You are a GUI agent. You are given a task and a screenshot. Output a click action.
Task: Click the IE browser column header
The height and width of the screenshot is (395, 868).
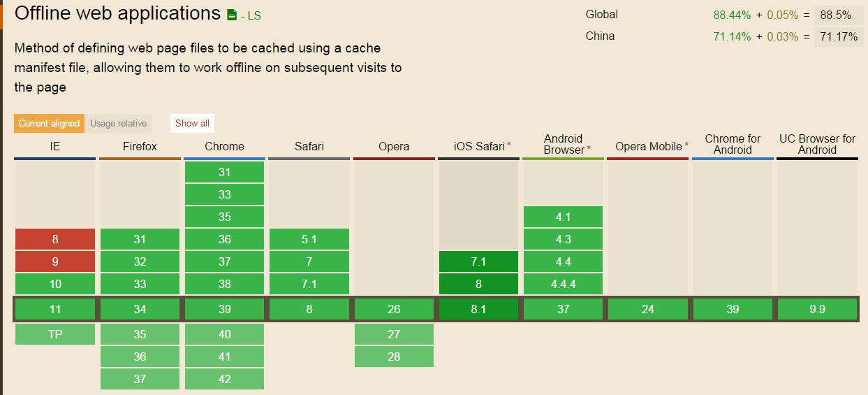coord(54,146)
